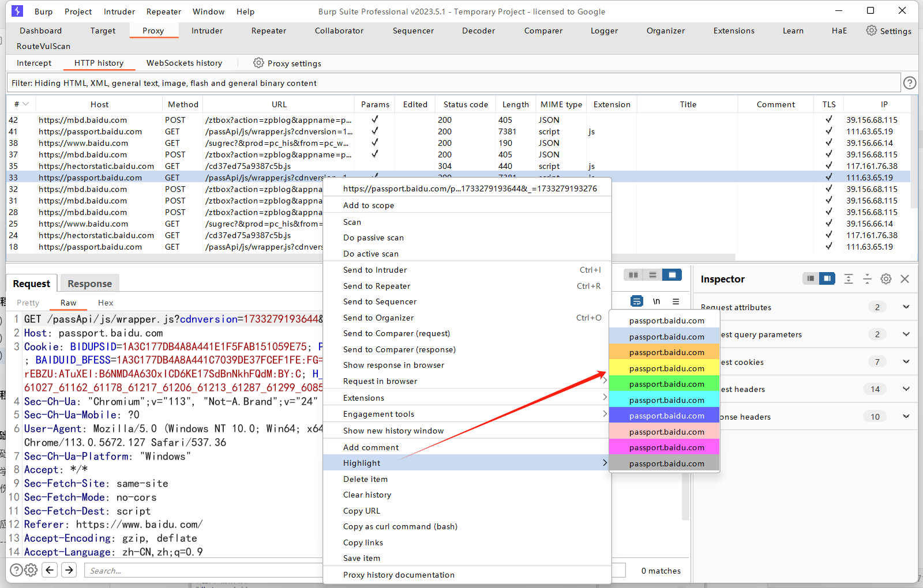Select Send to Intruder in context menu
This screenshot has width=923, height=588.
coord(467,270)
